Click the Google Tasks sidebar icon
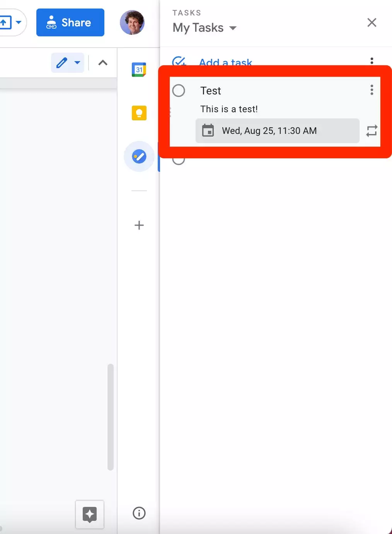 tap(139, 157)
